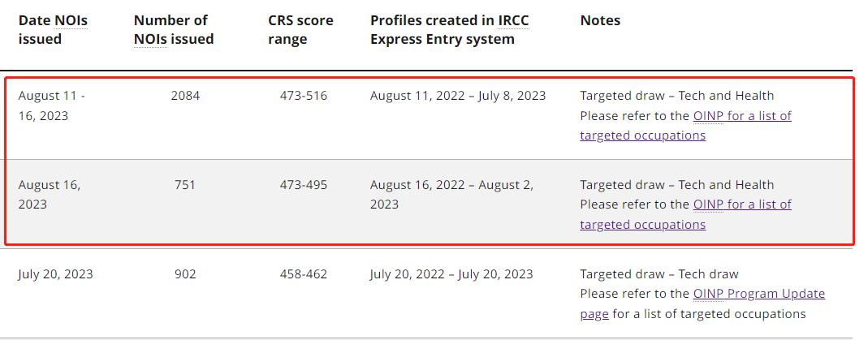Select the 902 NOIs issued value

(185, 274)
